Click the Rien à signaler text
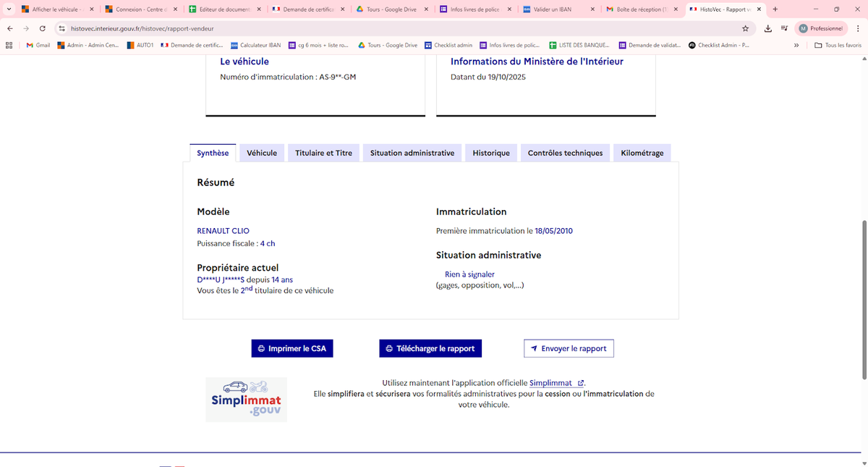The width and height of the screenshot is (868, 467). pos(469,274)
